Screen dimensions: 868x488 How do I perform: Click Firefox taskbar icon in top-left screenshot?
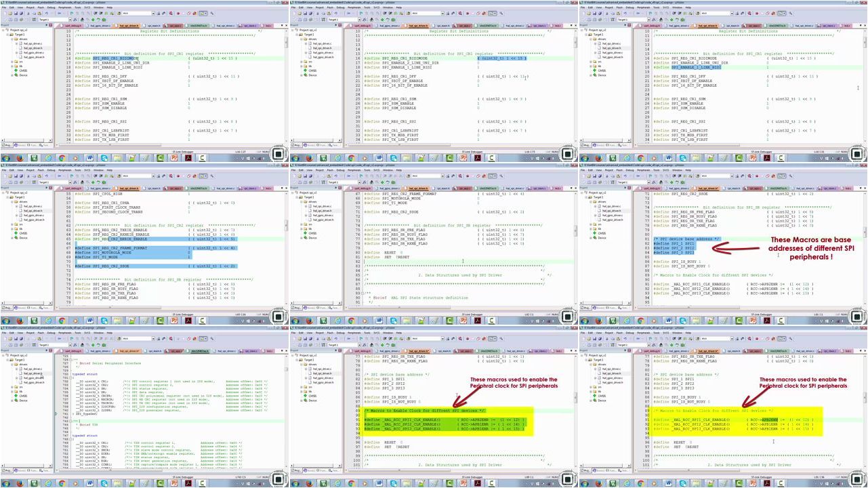click(20, 158)
